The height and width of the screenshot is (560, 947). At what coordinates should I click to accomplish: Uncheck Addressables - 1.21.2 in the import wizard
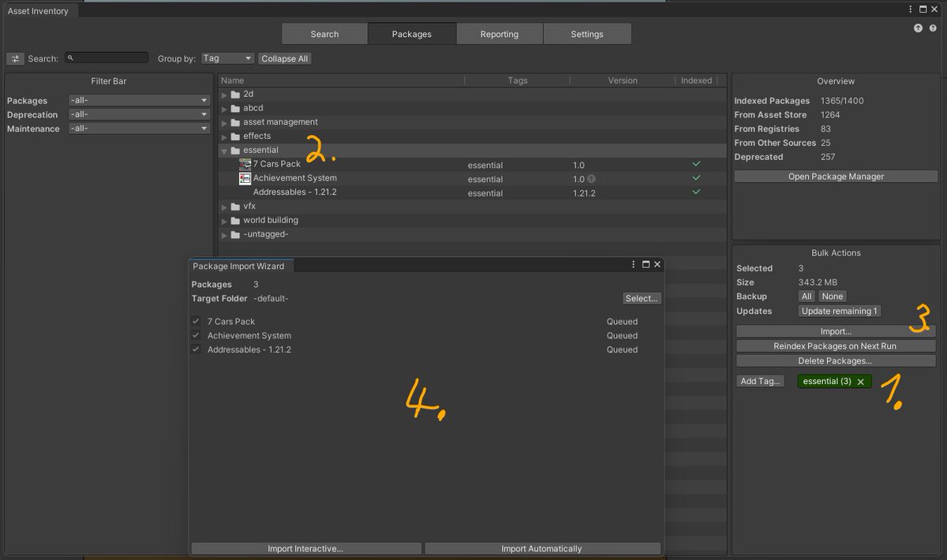pos(196,349)
